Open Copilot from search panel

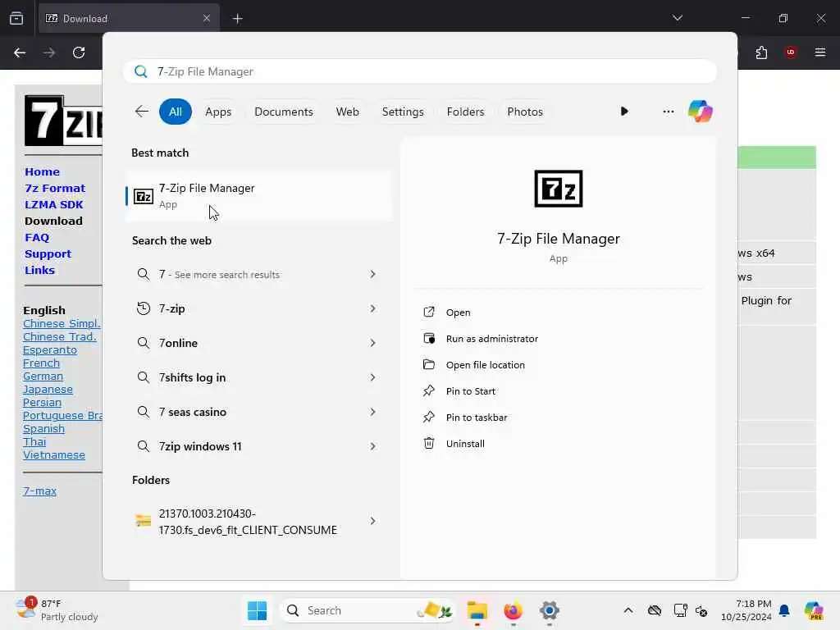pos(701,112)
